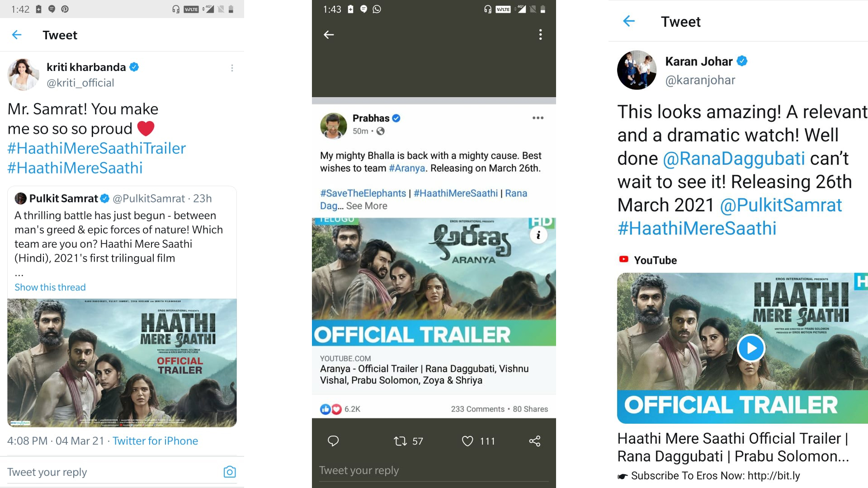Screen dimensions: 868x488
Task: Click Show this thread link
Action: point(50,287)
